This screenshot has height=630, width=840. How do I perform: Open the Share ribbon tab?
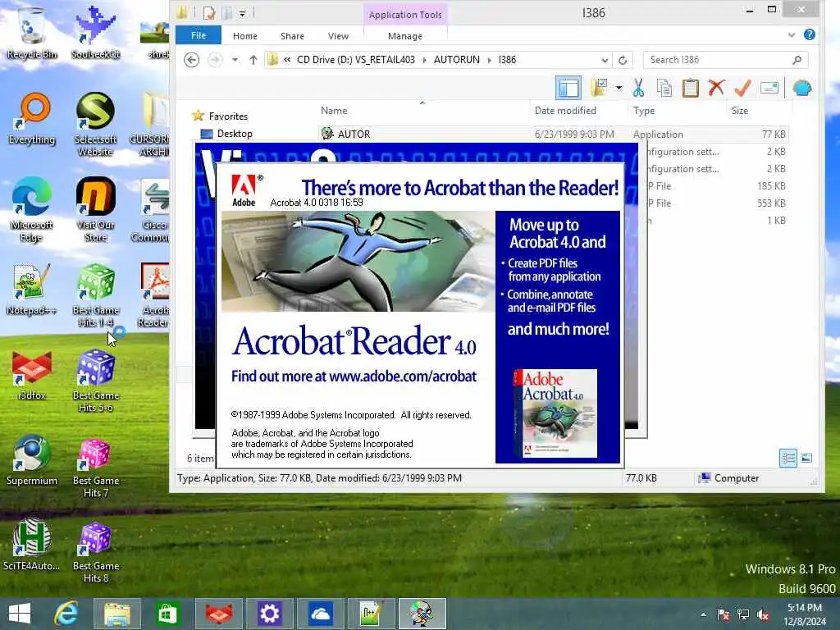coord(292,36)
